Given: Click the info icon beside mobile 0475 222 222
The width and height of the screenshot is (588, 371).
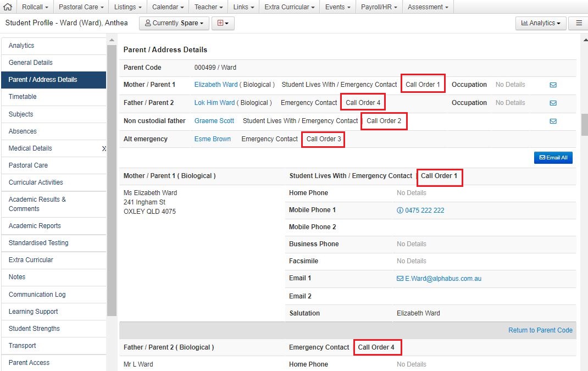Looking at the screenshot, I should coord(400,211).
